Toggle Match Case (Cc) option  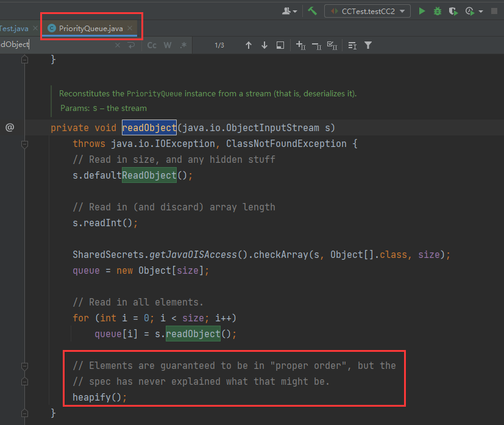(x=152, y=45)
